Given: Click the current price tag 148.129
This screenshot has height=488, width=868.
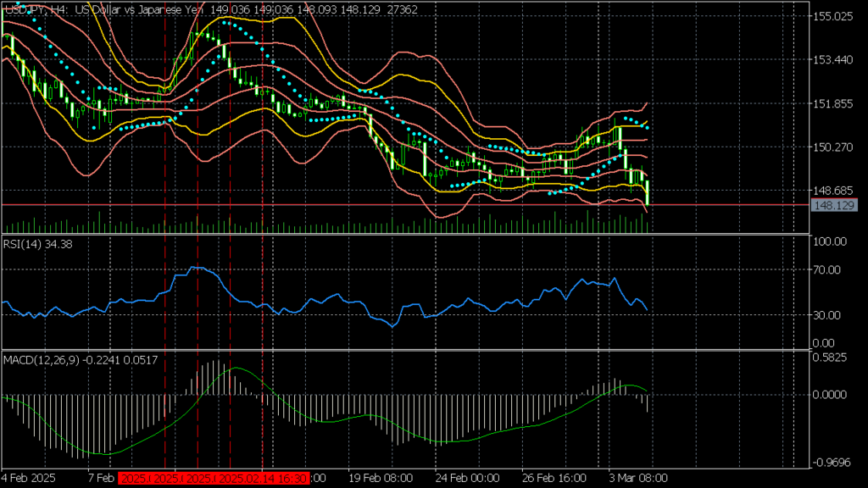Looking at the screenshot, I should click(832, 205).
